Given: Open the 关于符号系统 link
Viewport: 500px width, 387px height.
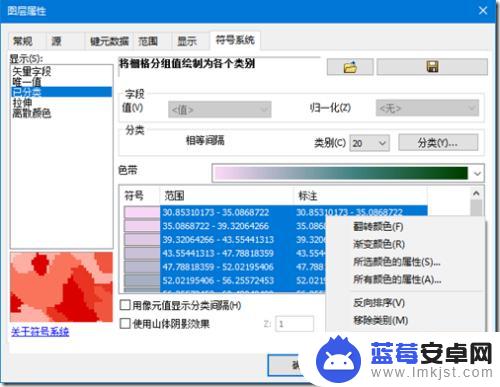Looking at the screenshot, I should coord(40,331).
